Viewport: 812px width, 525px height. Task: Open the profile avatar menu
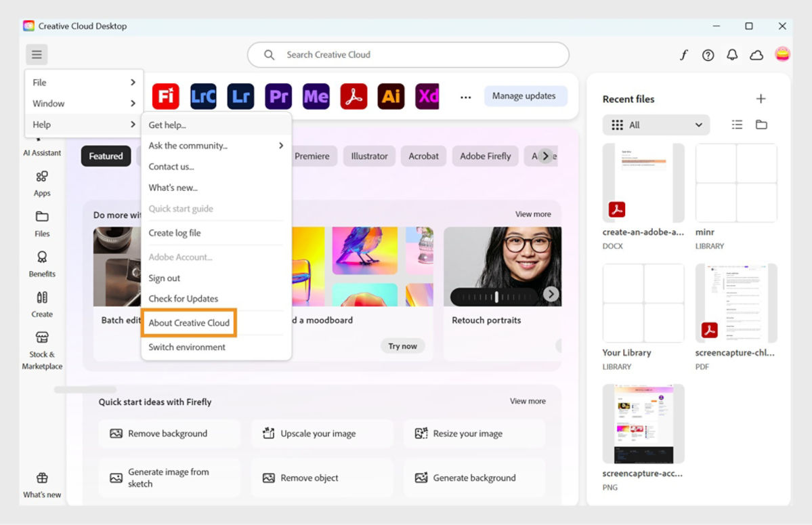click(x=782, y=54)
